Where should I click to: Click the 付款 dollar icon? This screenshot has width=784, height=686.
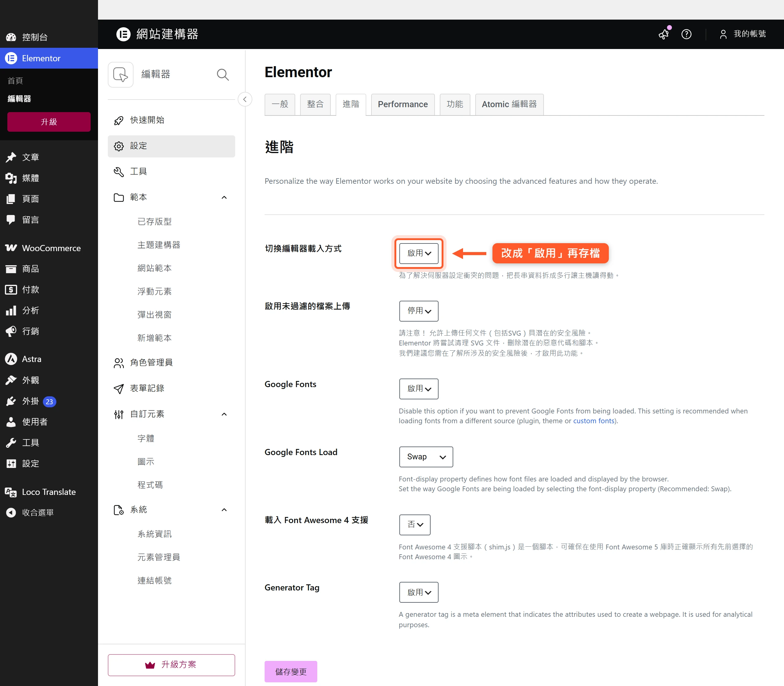click(11, 289)
